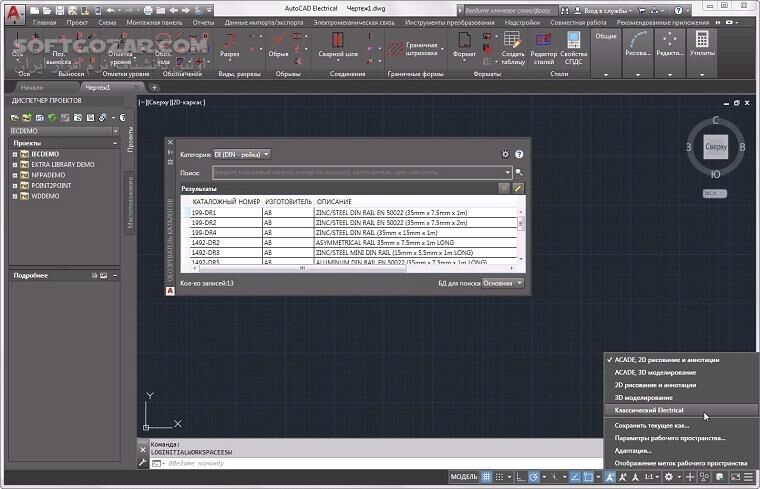Open the search field history dropdown arrow
This screenshot has width=760, height=489.
(507, 172)
